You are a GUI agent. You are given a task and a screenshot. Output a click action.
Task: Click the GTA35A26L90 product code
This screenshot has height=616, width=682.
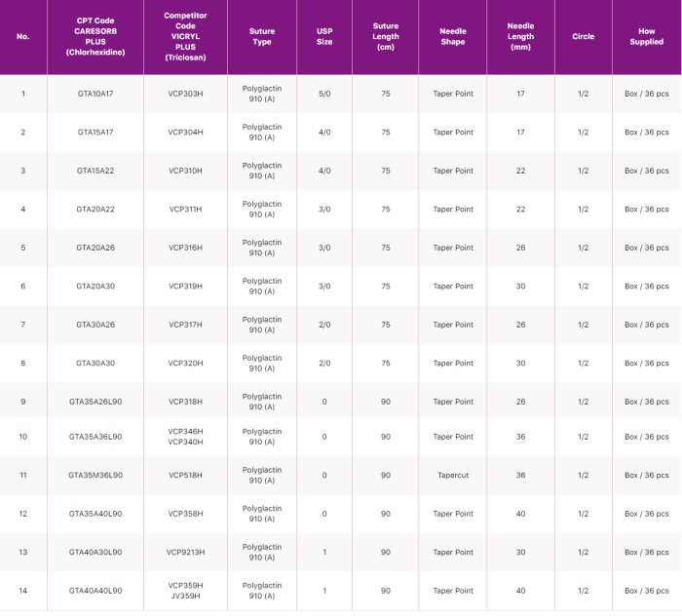coord(95,402)
